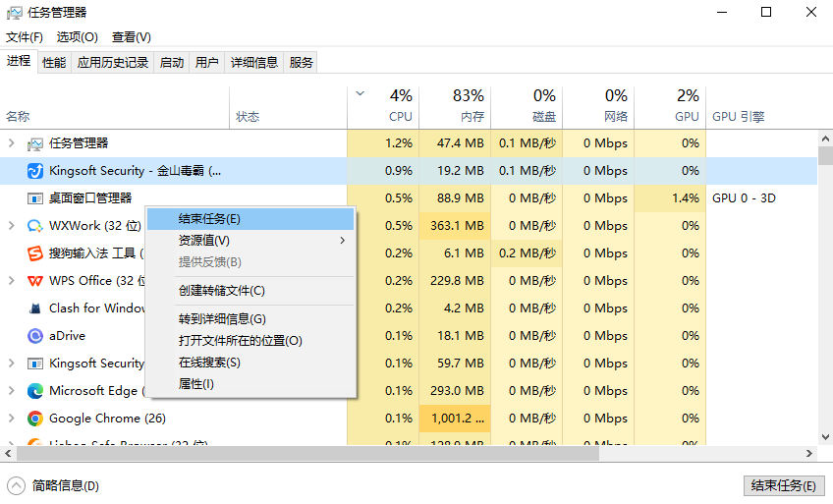Choose 属性(I) in the context menu

pos(250,384)
